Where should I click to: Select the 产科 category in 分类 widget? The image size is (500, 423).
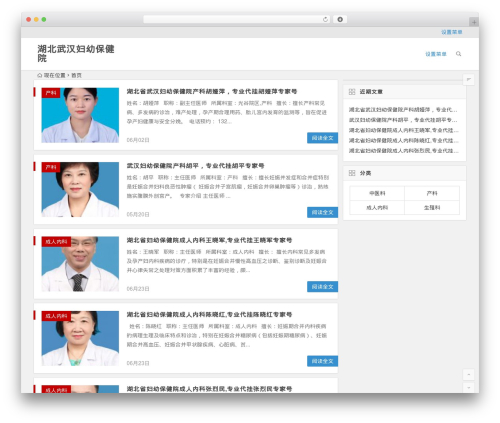click(432, 193)
